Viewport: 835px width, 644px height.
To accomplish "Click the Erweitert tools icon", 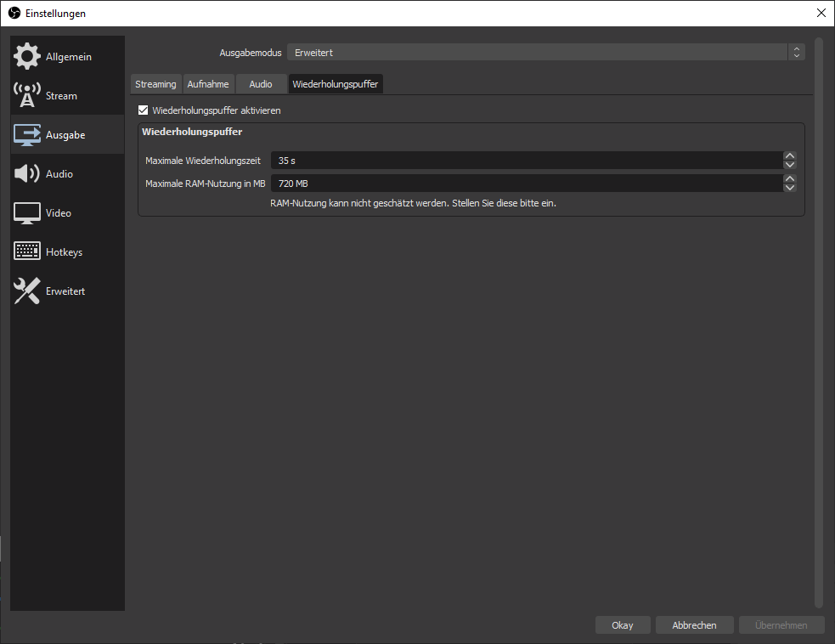I will click(27, 291).
